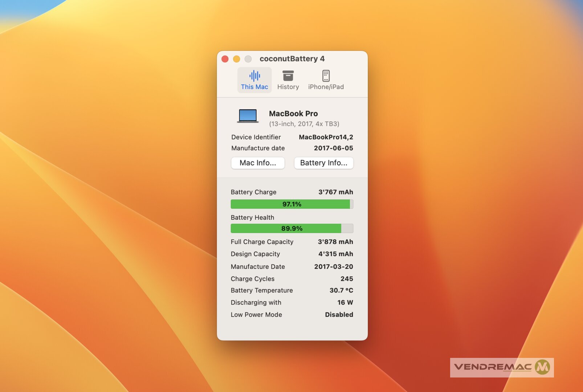
Task: Click the History archive box icon
Action: (288, 76)
